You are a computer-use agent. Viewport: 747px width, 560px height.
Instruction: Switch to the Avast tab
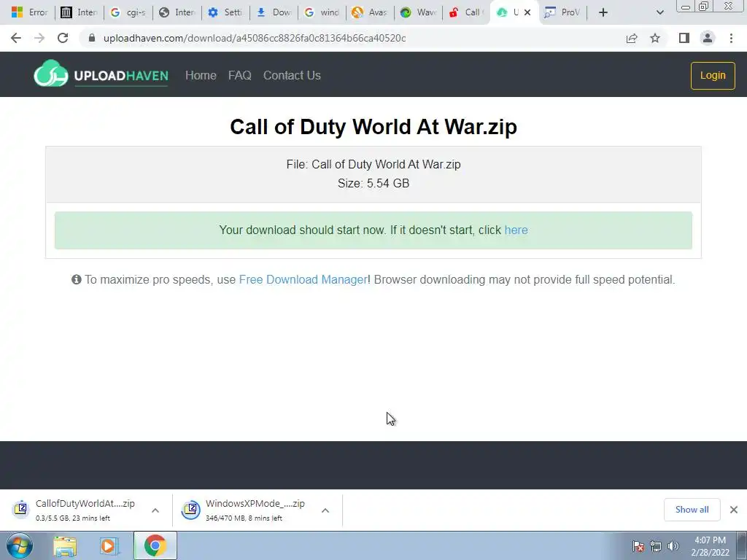pos(370,12)
